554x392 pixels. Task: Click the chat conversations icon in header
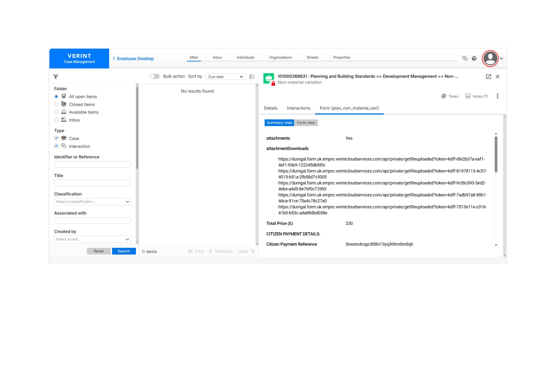click(x=465, y=58)
